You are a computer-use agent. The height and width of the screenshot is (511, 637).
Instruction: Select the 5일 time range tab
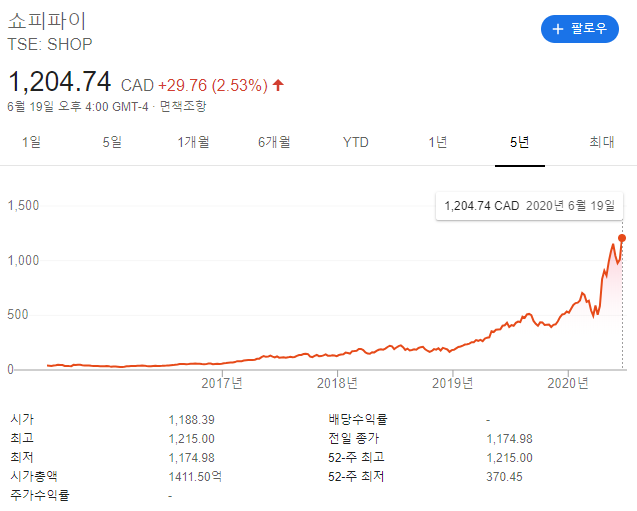112,142
